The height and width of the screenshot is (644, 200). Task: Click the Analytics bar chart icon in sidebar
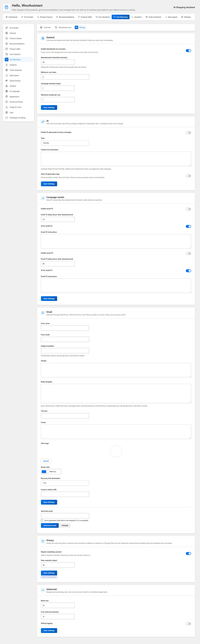[x=6, y=65]
